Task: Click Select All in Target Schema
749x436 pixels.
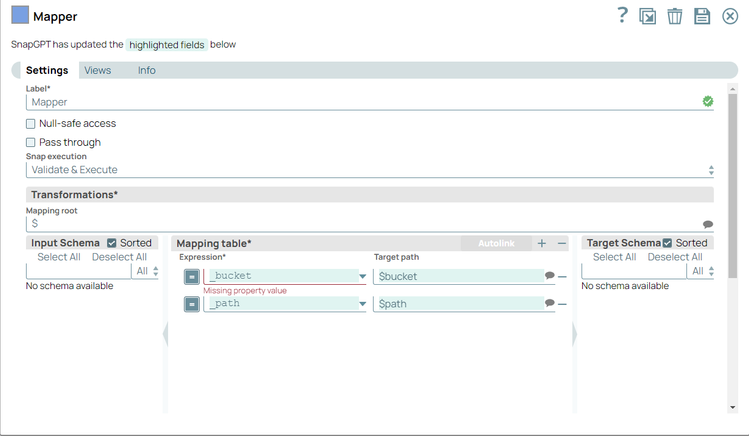Action: [615, 257]
